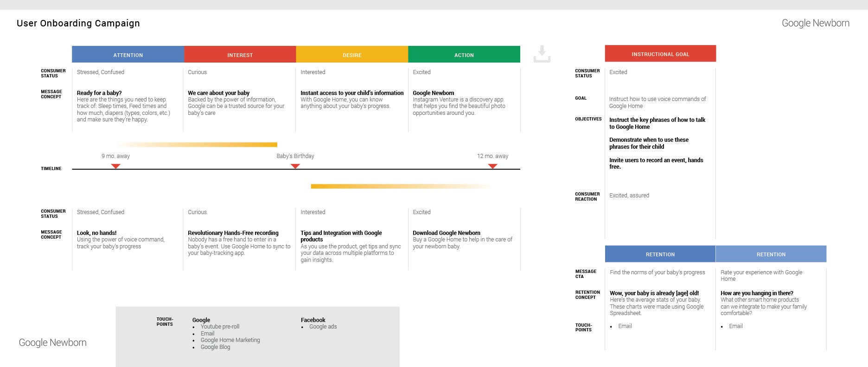
Task: Click the "Google Home Marketing" touchpoint
Action: click(230, 340)
